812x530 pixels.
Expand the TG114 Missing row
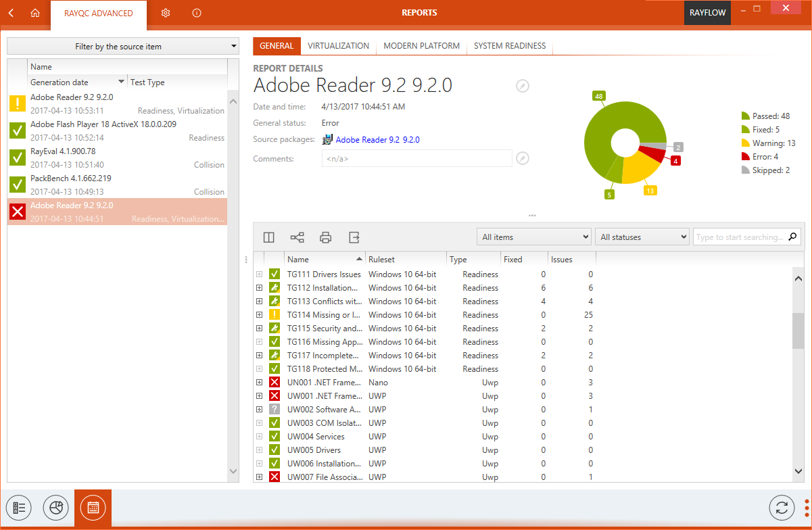click(259, 315)
